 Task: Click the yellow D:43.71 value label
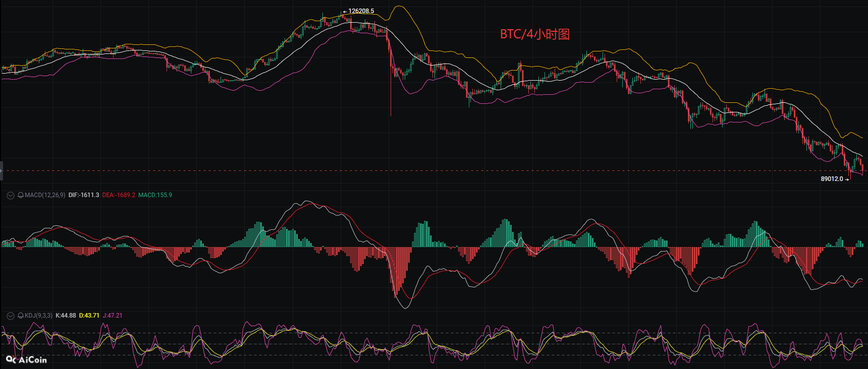point(89,316)
